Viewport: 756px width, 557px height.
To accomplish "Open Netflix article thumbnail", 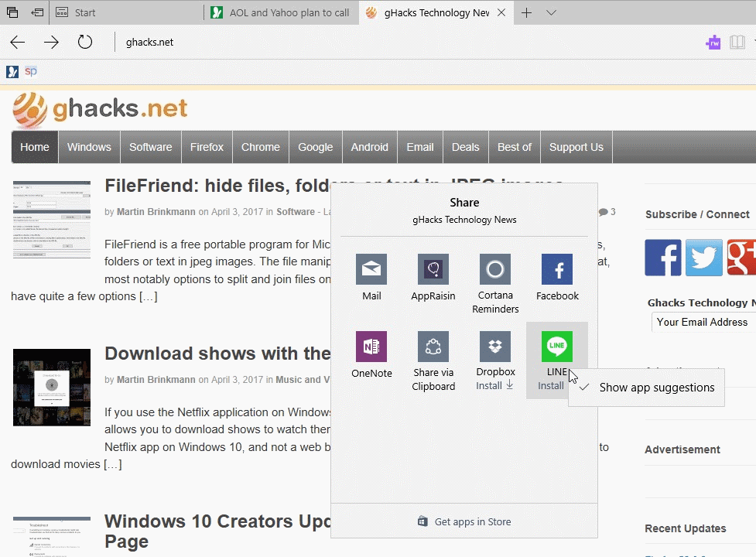I will [52, 388].
